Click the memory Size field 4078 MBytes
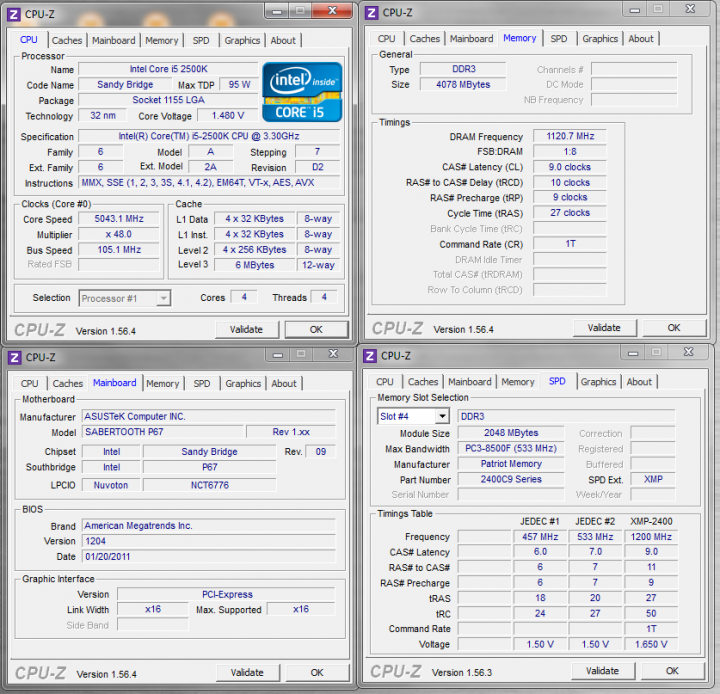The width and height of the screenshot is (720, 694). [463, 85]
